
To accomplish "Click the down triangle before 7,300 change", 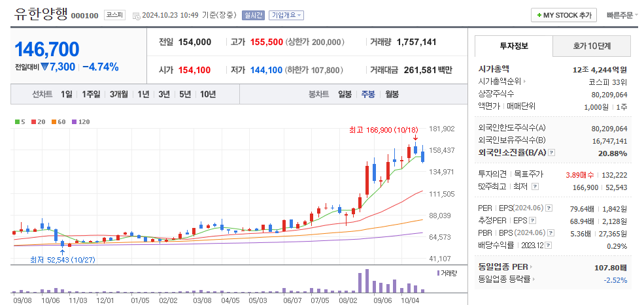I will (x=44, y=67).
